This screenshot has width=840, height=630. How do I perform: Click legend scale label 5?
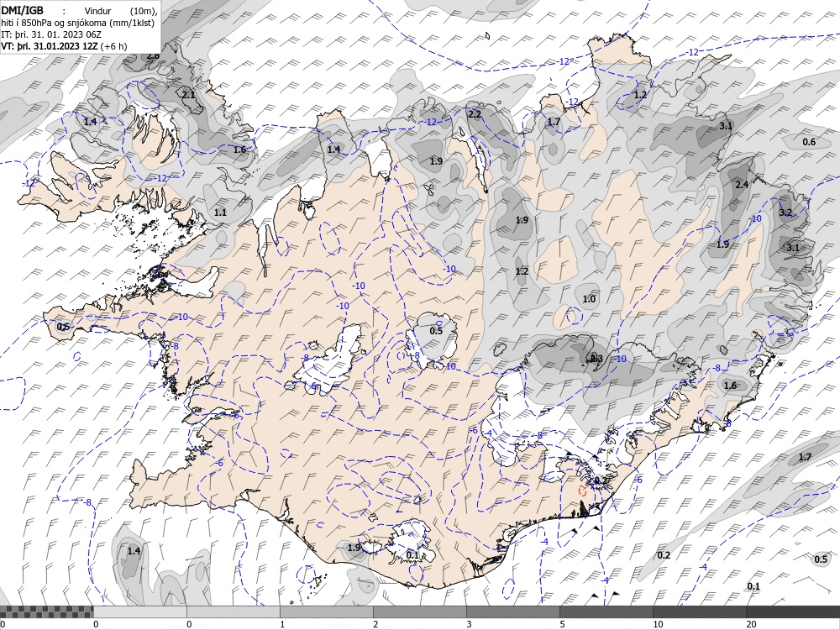pyautogui.click(x=562, y=624)
